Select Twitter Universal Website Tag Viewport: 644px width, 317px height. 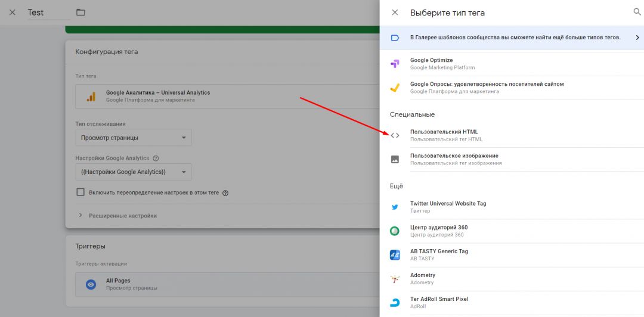pos(512,207)
